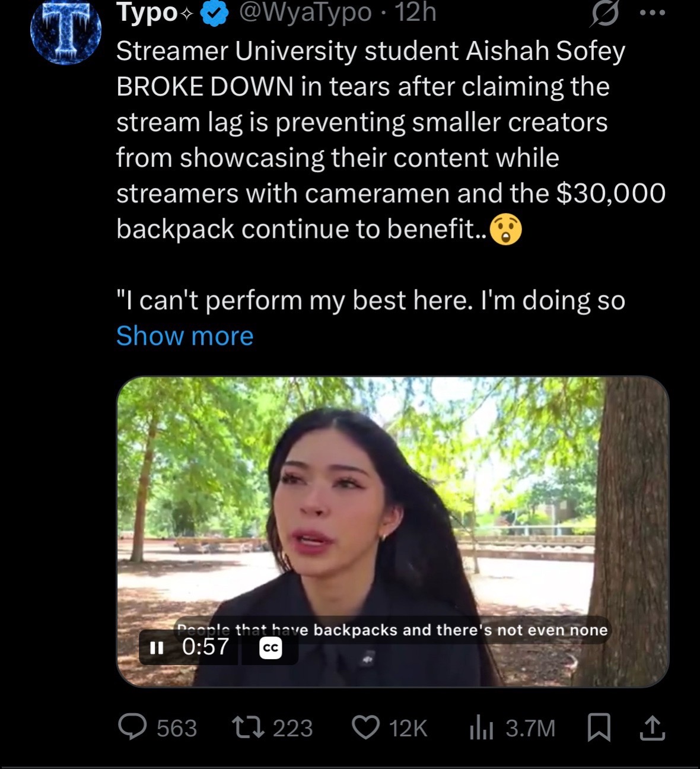The width and height of the screenshot is (700, 769).
Task: Click the 0:57 video time indicator
Action: [205, 647]
